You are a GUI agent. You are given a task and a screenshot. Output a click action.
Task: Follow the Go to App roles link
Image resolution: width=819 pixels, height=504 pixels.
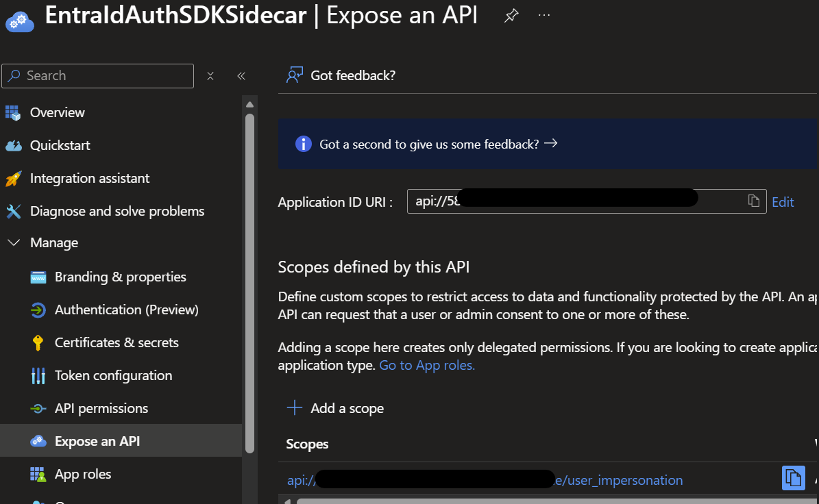tap(427, 365)
